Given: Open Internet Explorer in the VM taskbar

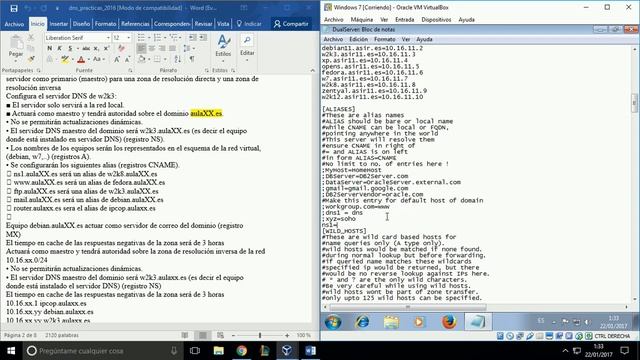Looking at the screenshot, I should click(x=362, y=322).
